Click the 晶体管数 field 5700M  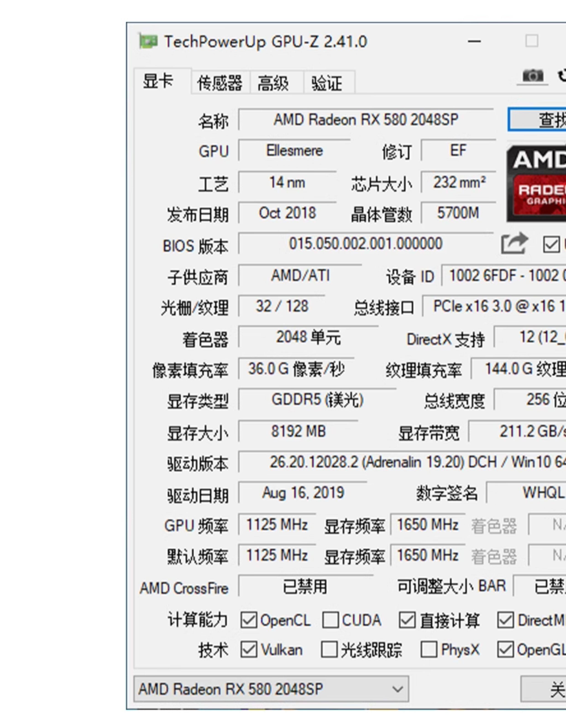coord(459,213)
